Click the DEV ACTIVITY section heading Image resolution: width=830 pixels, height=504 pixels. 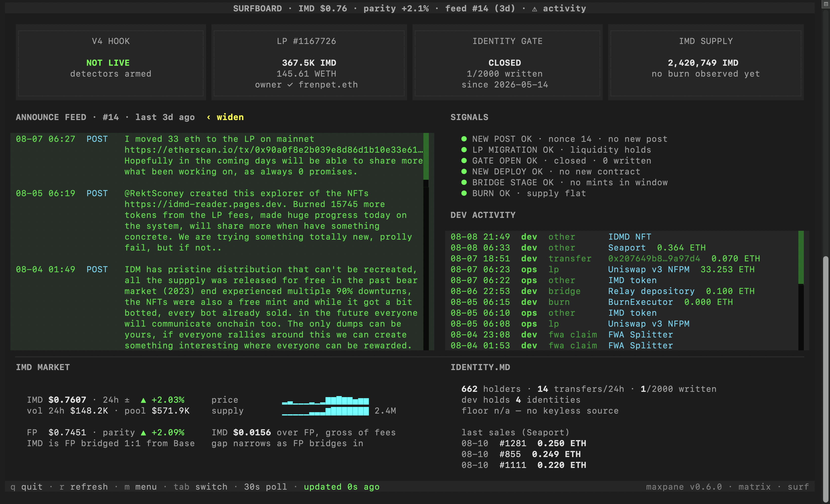tap(483, 215)
